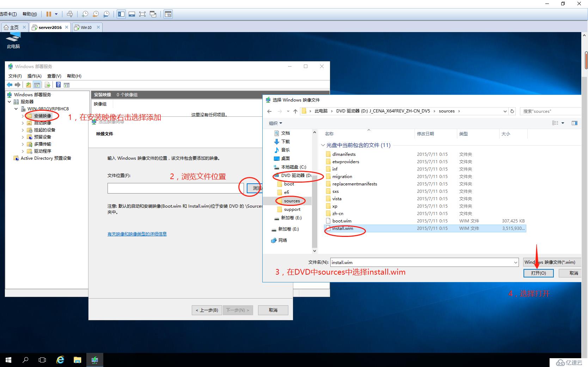588x367 pixels.
Task: Open the dropdown arrow beside the pause button
Action: pos(56,14)
